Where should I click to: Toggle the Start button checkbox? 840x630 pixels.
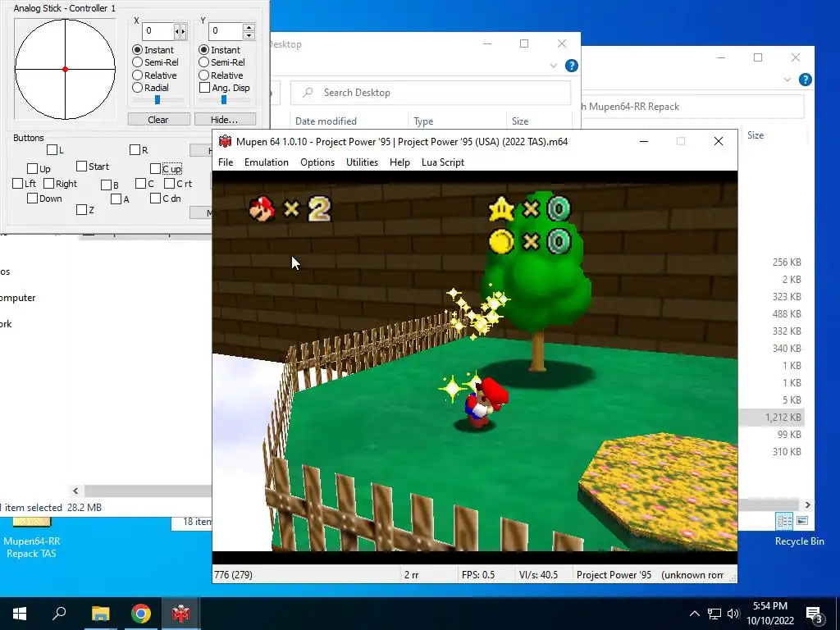click(81, 166)
